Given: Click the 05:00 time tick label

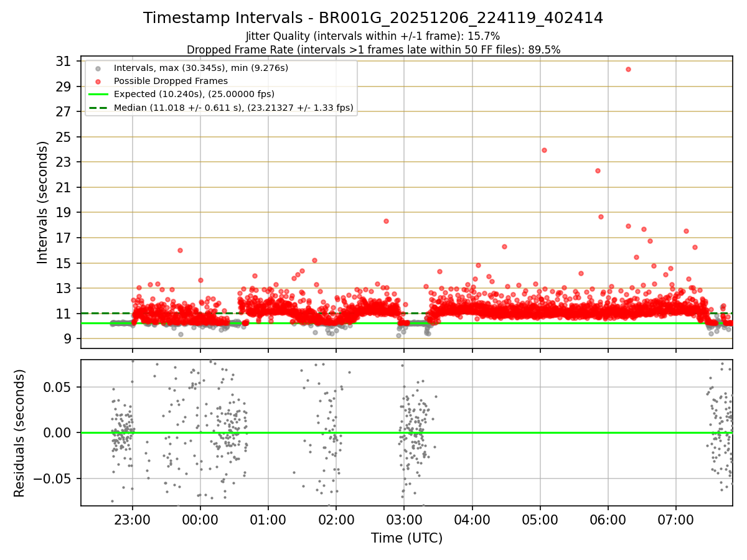Looking at the screenshot, I should click(540, 520).
